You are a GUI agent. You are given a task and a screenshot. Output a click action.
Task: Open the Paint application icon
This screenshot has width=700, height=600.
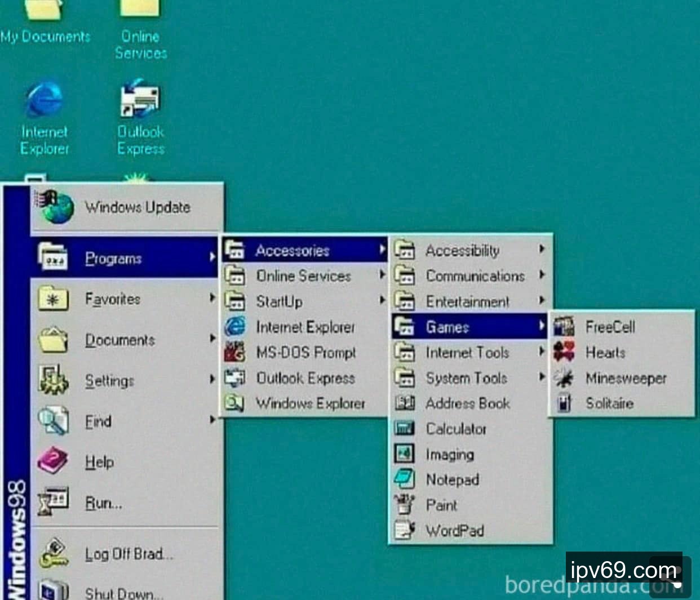point(404,505)
